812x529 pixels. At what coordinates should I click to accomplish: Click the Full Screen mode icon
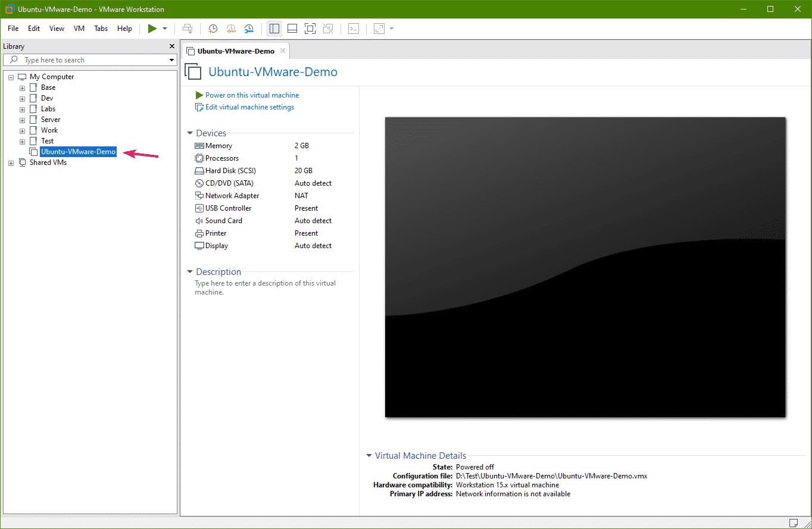click(310, 29)
